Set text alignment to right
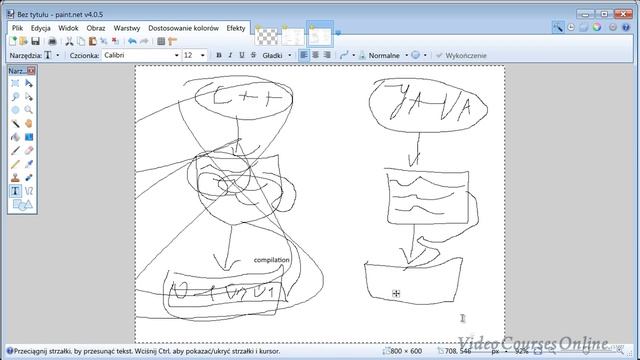The width and height of the screenshot is (640, 360). tap(327, 55)
